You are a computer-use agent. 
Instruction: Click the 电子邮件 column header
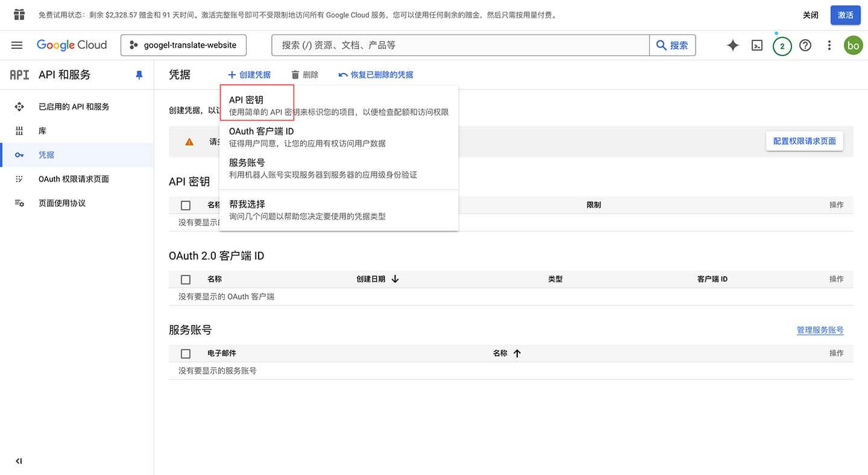(x=222, y=353)
